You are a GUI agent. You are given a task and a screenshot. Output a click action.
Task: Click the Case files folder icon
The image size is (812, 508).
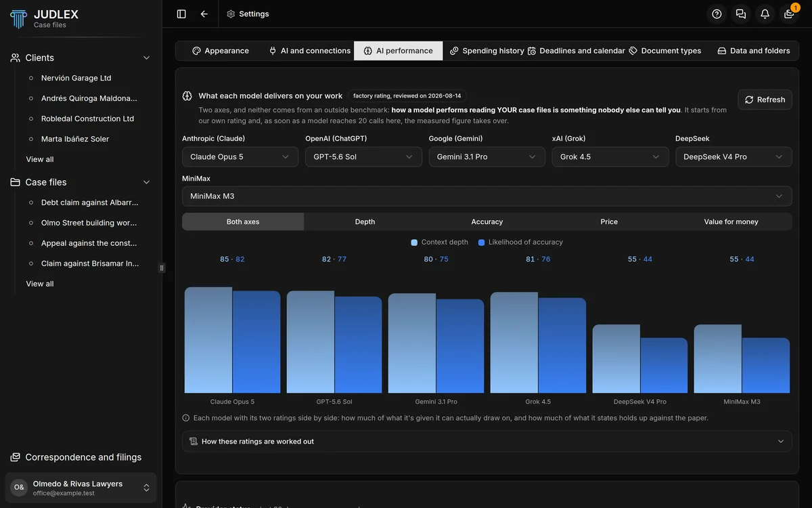click(x=16, y=182)
